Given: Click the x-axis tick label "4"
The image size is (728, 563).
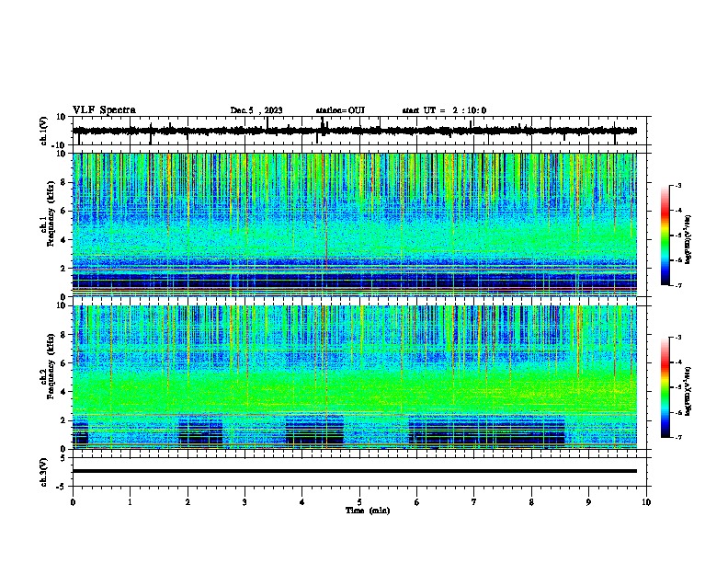Looking at the screenshot, I should [x=302, y=502].
